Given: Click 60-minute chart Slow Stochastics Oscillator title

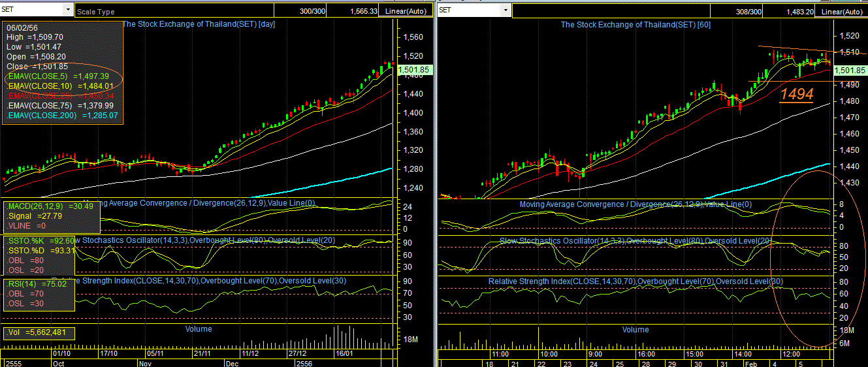Looking at the screenshot, I should click(635, 241).
